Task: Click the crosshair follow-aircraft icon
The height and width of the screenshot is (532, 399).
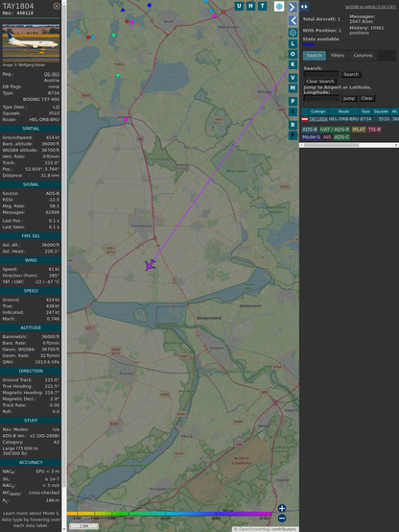Action: tap(293, 33)
